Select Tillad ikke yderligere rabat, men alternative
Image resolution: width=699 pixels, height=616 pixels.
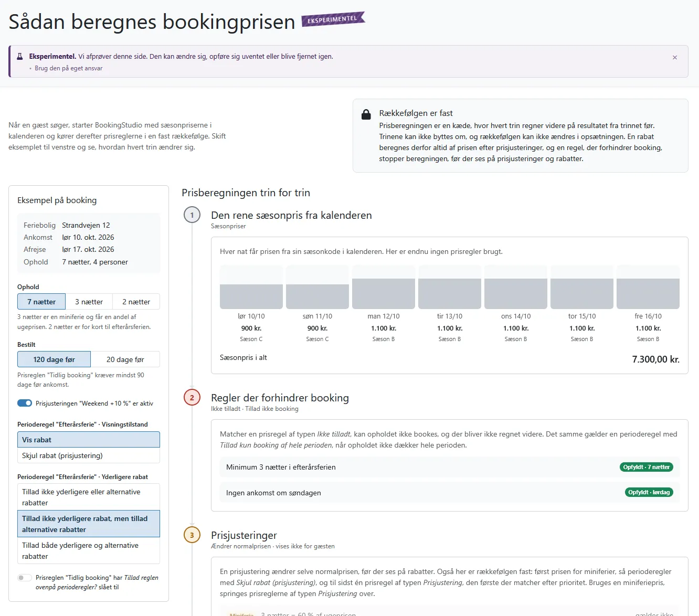point(89,524)
